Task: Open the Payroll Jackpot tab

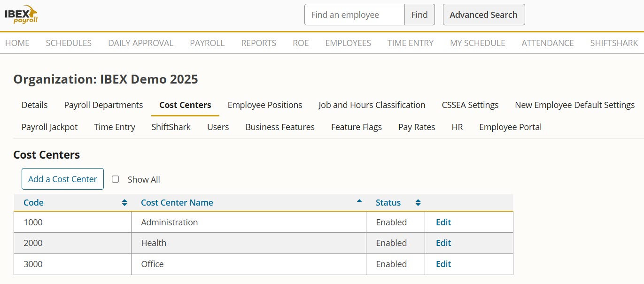Action: 50,127
